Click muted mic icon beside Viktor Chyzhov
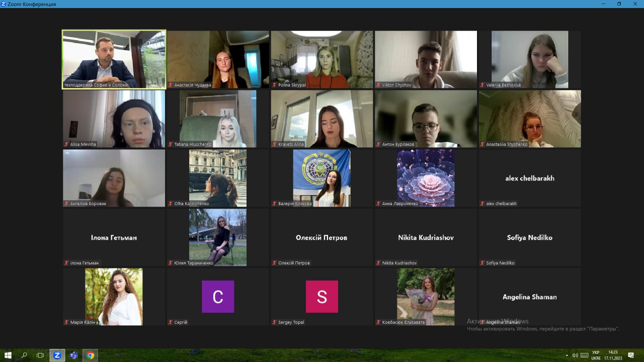 coord(378,85)
